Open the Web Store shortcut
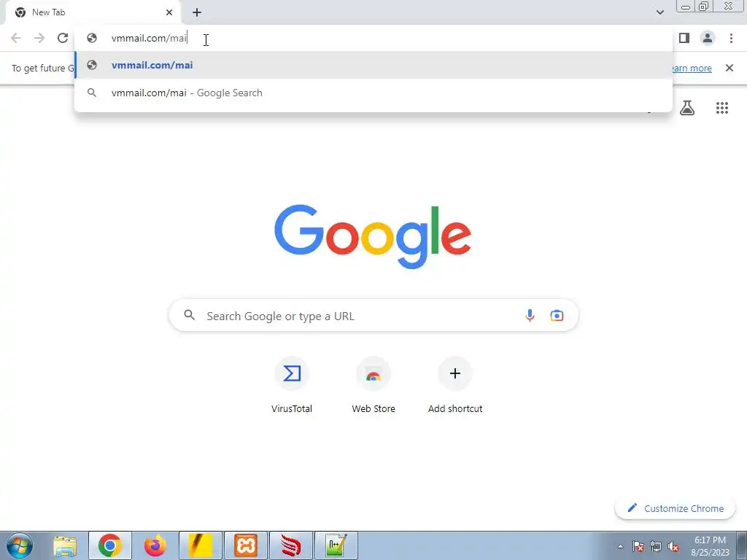The height and width of the screenshot is (560, 747). click(373, 385)
